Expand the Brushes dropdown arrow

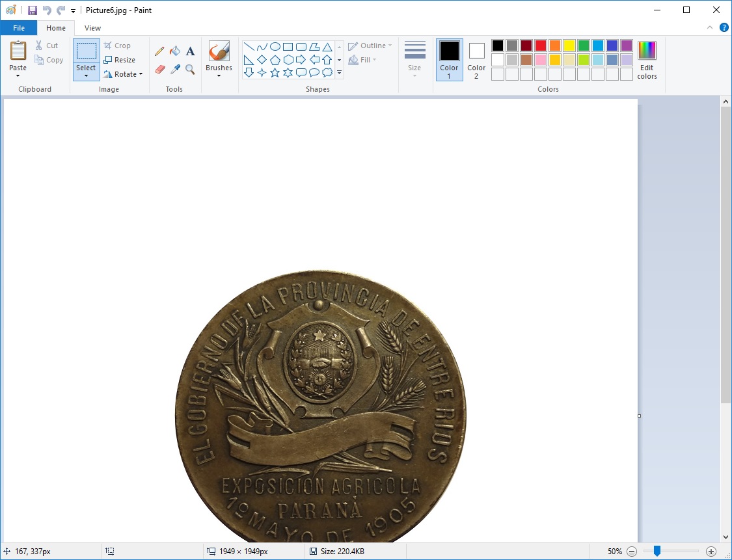219,76
